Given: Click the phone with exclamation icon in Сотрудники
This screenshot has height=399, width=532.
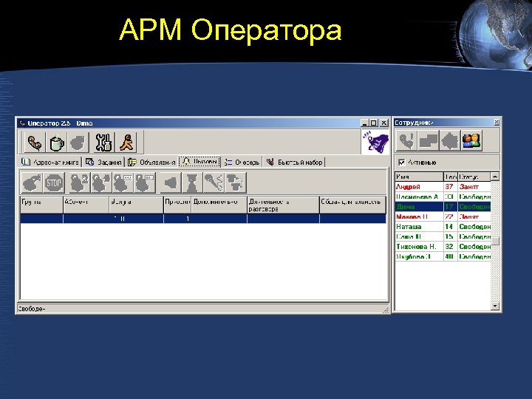Looking at the screenshot, I should coord(406,140).
